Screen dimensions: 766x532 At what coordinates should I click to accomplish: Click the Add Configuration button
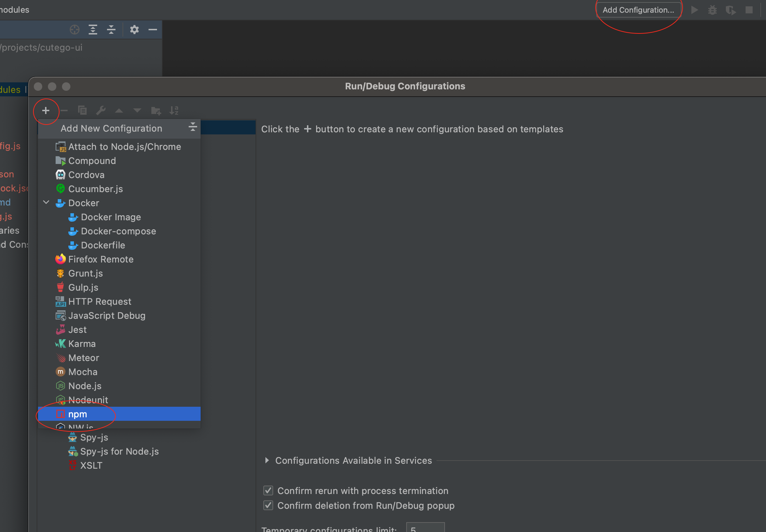[x=638, y=10]
